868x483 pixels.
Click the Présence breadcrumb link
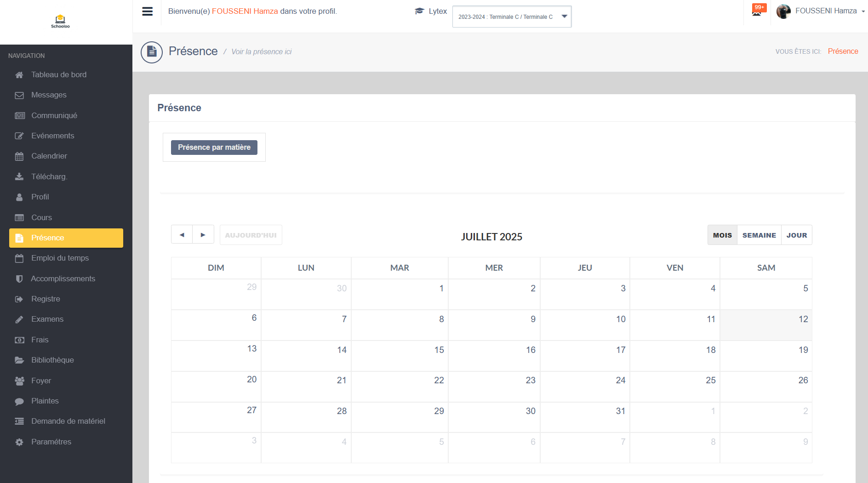click(x=843, y=51)
